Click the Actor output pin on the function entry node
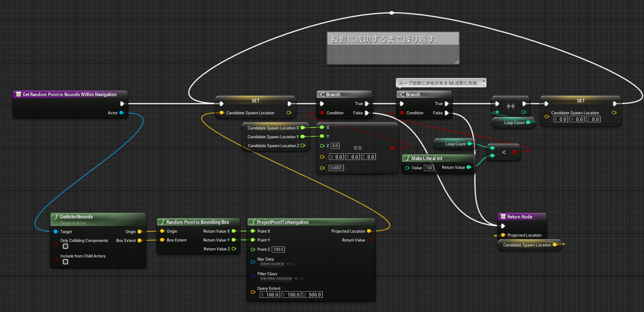644x312 pixels. [122, 113]
